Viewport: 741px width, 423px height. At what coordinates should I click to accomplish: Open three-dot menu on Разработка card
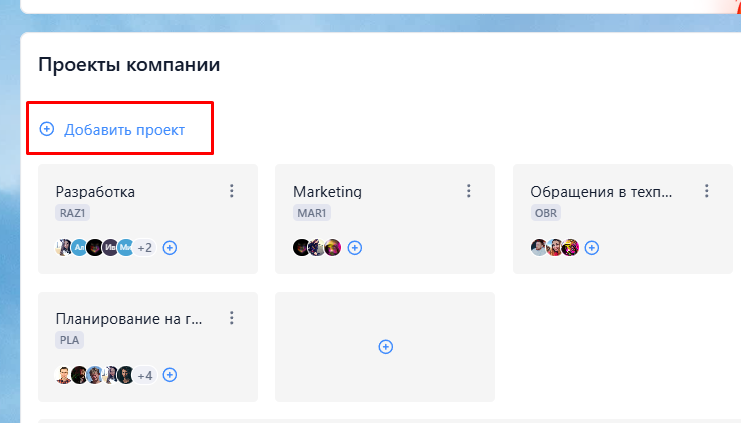pyautogui.click(x=232, y=191)
